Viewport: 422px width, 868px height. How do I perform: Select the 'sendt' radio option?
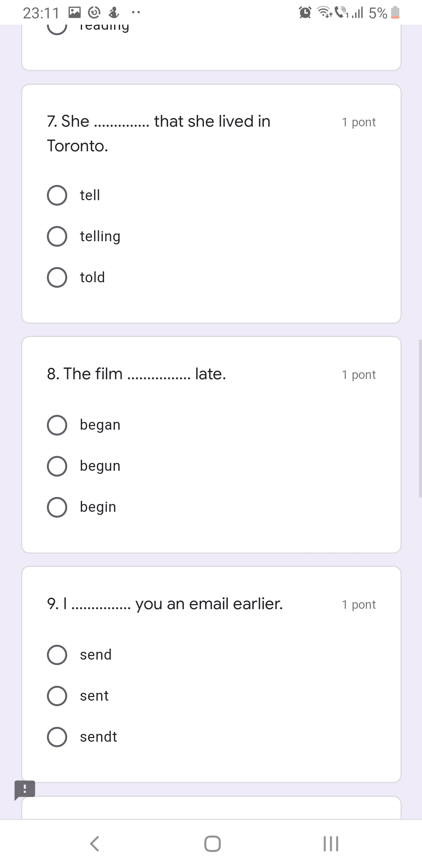tap(57, 737)
